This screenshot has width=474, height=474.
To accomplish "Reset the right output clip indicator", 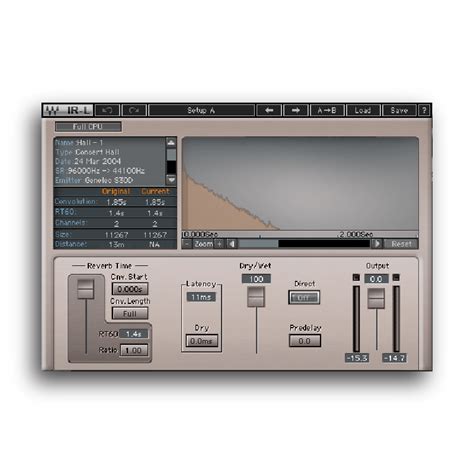I will [396, 277].
